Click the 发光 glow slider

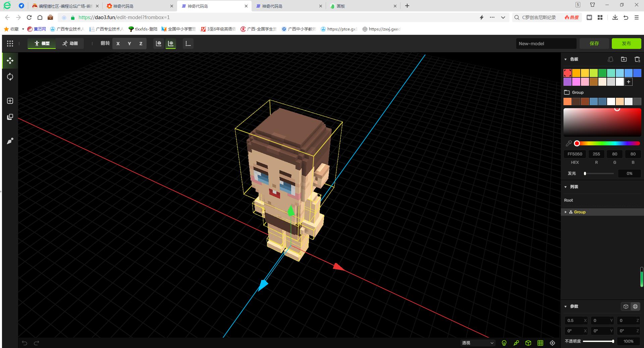(599, 173)
